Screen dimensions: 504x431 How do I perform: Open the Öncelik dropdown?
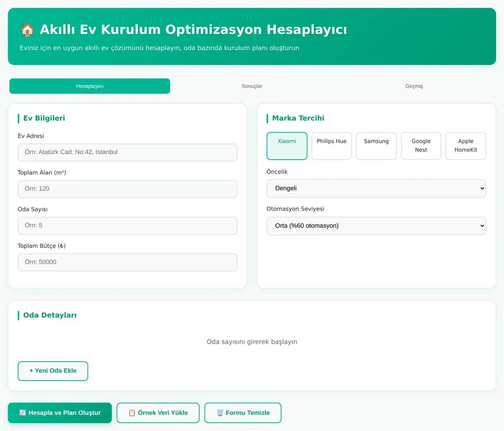pos(376,188)
